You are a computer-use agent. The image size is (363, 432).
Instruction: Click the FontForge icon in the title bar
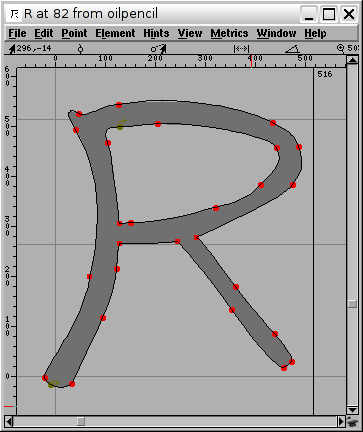pyautogui.click(x=14, y=14)
